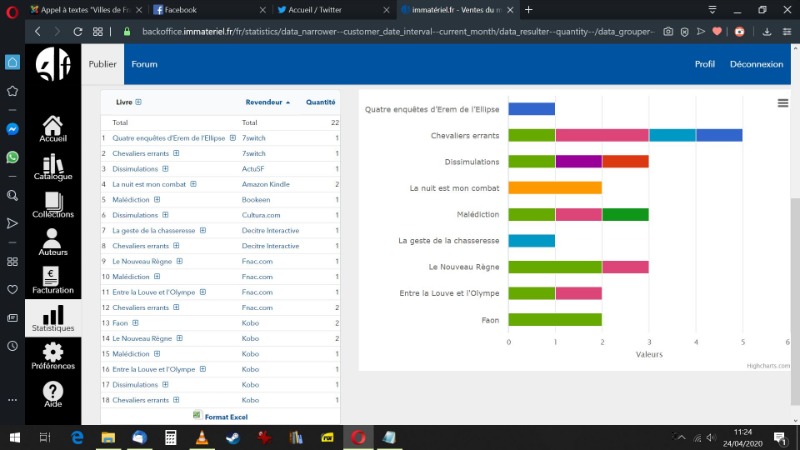
Task: Open the Facturation billing section
Action: click(53, 280)
